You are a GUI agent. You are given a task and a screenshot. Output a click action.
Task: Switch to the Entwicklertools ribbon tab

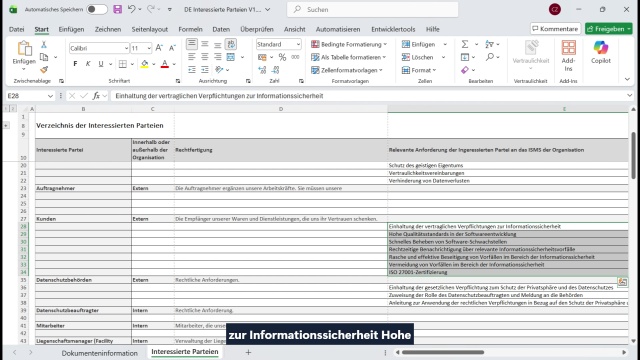(393, 29)
